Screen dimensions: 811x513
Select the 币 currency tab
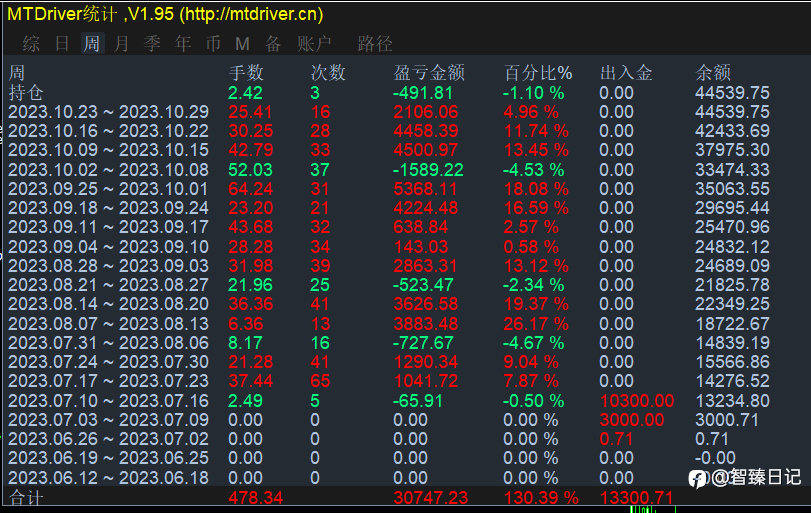point(212,44)
